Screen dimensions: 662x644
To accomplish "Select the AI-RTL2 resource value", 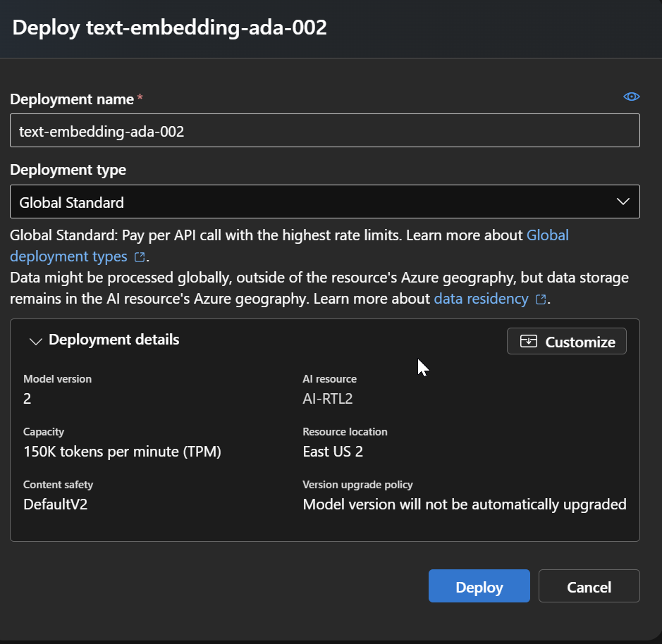I will 328,398.
